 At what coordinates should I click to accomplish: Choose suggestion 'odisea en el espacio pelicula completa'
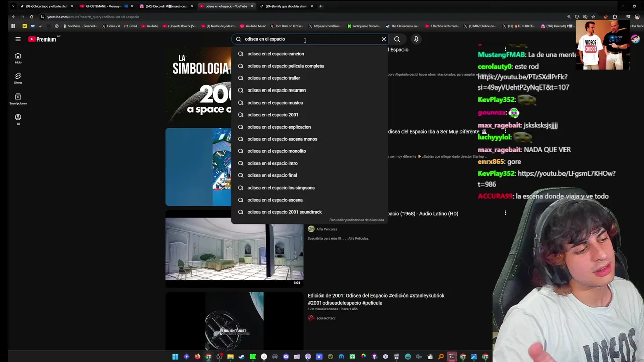(x=310, y=66)
